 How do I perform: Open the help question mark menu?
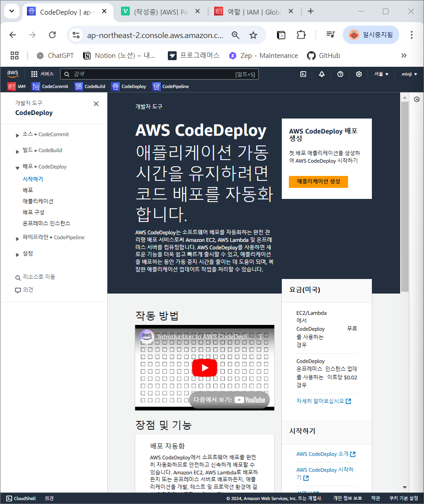point(340,74)
